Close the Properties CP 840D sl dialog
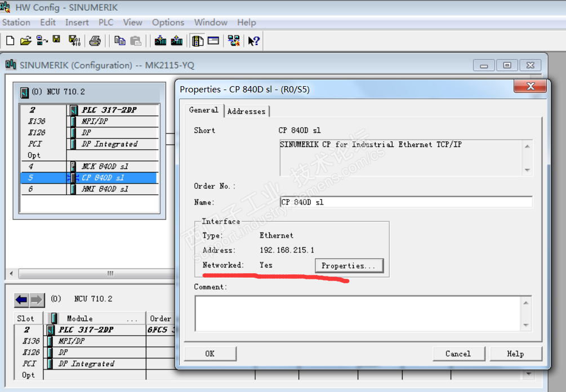Screen dimensions: 566x392 (x=531, y=86)
